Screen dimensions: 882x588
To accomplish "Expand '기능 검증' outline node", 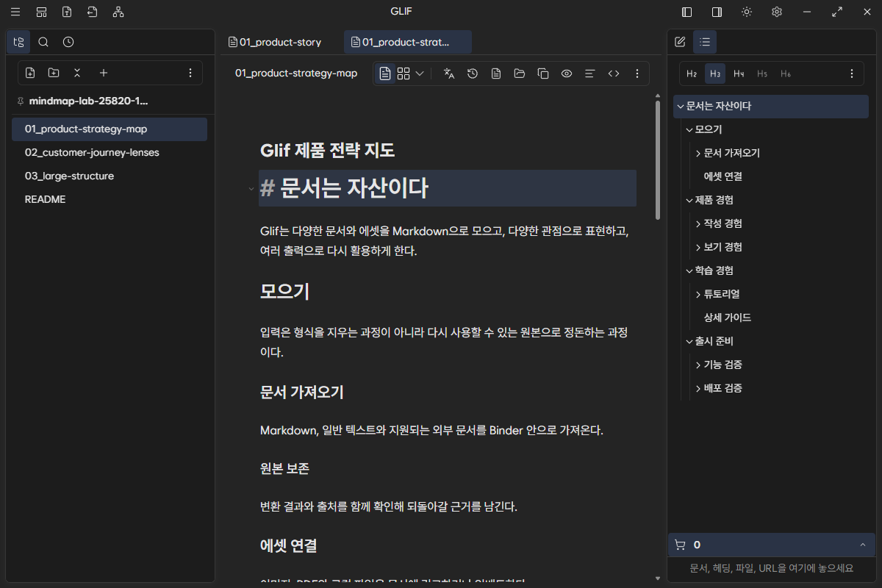I will point(698,365).
